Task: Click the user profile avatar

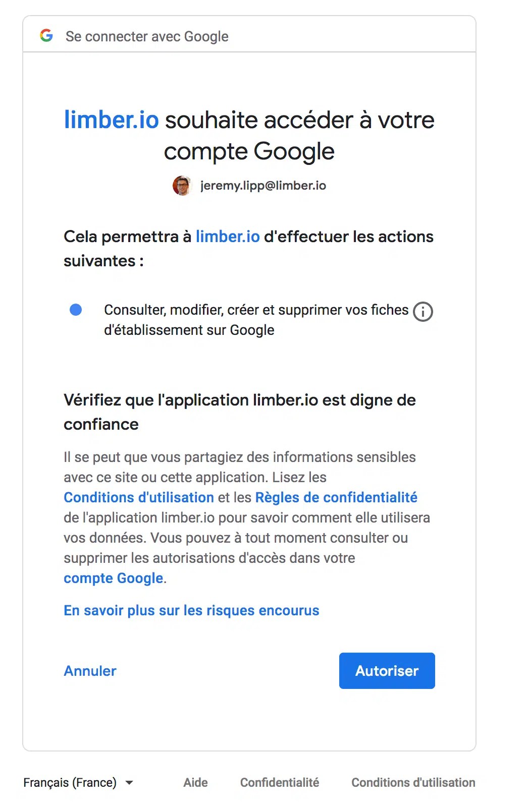Action: (182, 186)
